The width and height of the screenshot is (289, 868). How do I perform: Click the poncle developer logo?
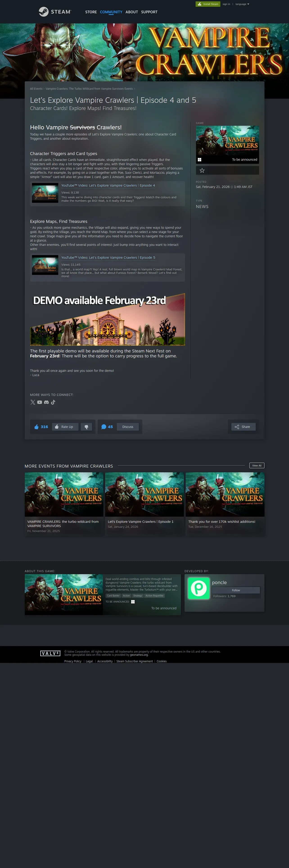pyautogui.click(x=199, y=588)
